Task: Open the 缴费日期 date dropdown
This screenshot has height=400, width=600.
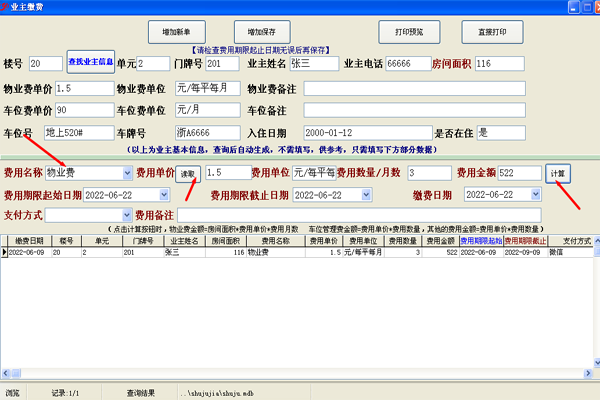Action: coord(536,194)
